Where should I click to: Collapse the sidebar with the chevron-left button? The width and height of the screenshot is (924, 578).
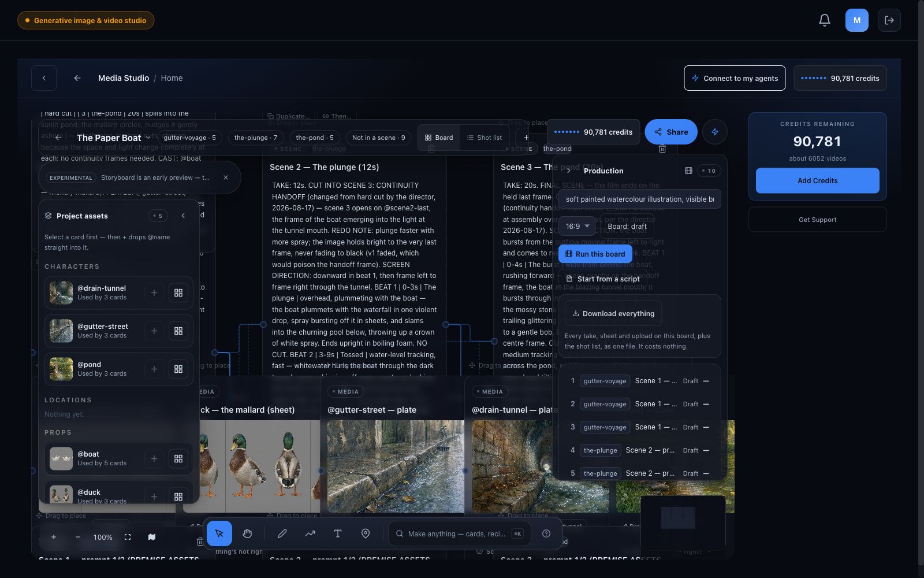click(x=44, y=78)
